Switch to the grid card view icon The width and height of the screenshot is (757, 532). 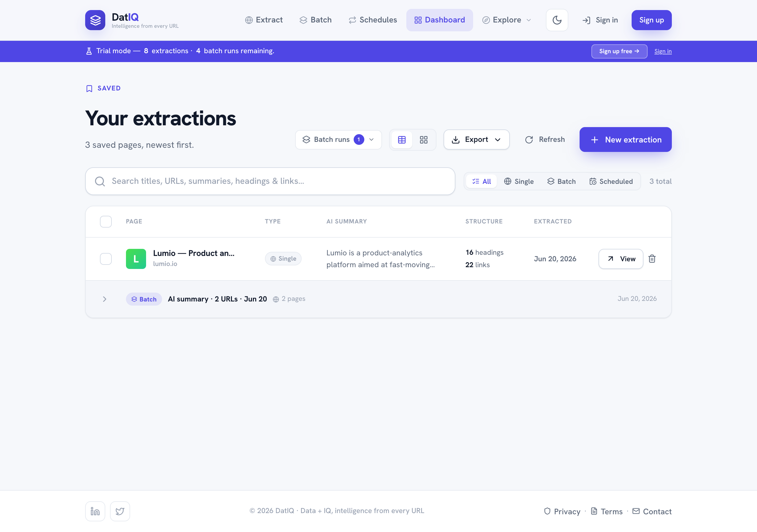423,140
